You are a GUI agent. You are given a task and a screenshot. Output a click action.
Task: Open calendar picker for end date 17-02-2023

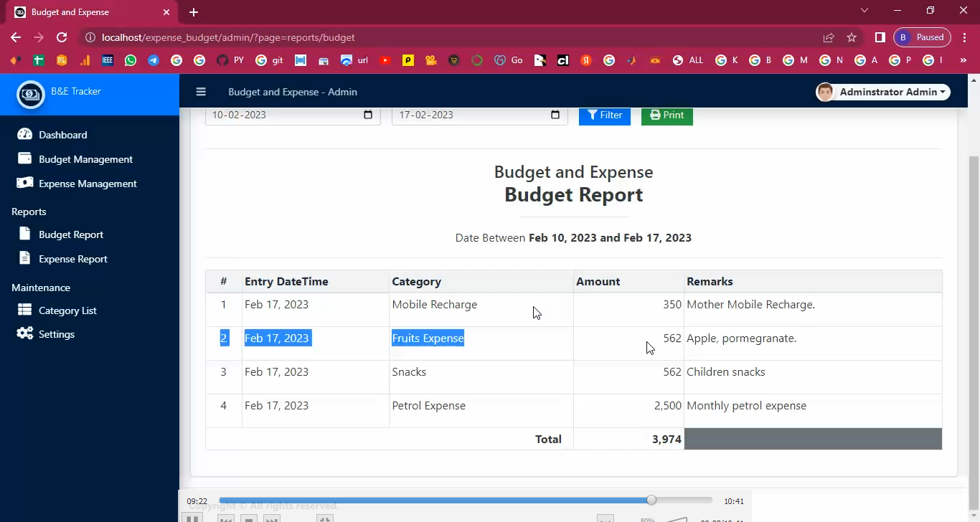point(555,115)
